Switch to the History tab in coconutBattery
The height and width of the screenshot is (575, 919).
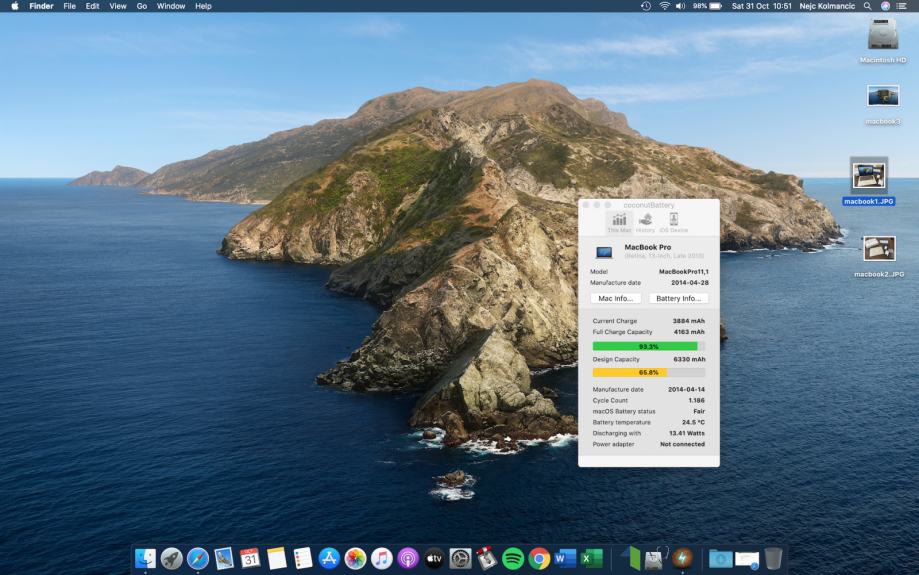click(645, 222)
